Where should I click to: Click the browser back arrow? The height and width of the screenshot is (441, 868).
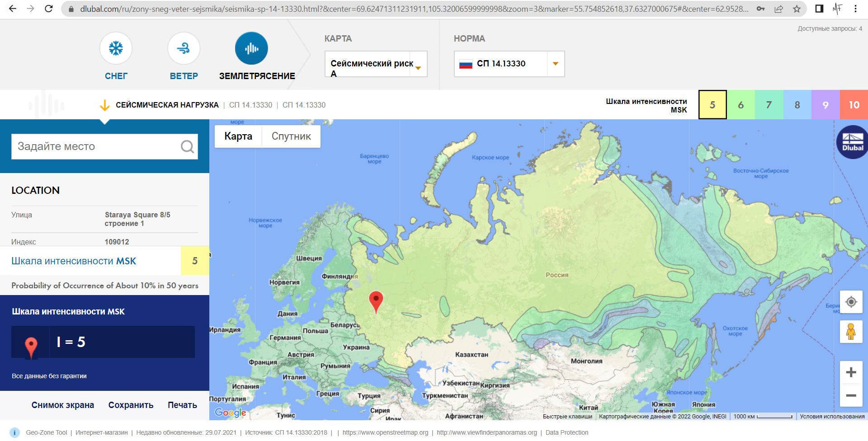[13, 9]
